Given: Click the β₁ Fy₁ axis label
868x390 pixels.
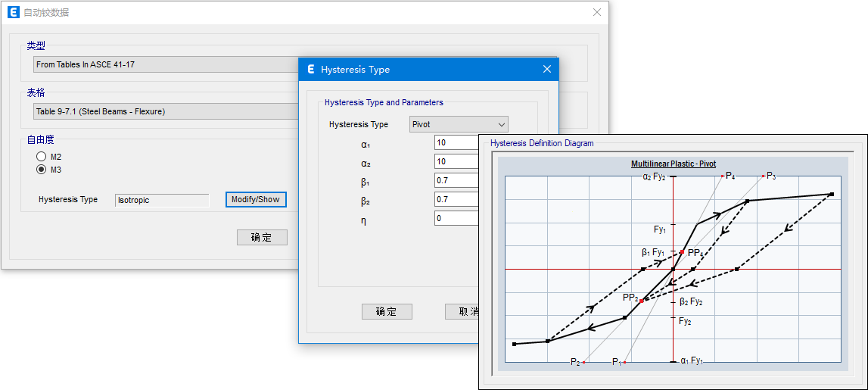Looking at the screenshot, I should (653, 253).
